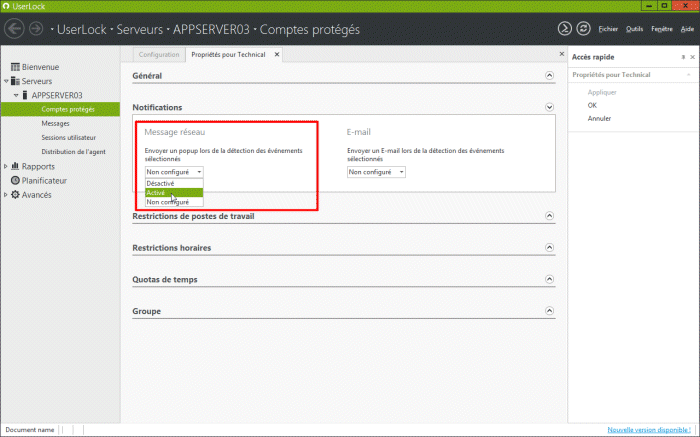Click the Serveurs server icon
700x437 pixels.
coord(15,81)
